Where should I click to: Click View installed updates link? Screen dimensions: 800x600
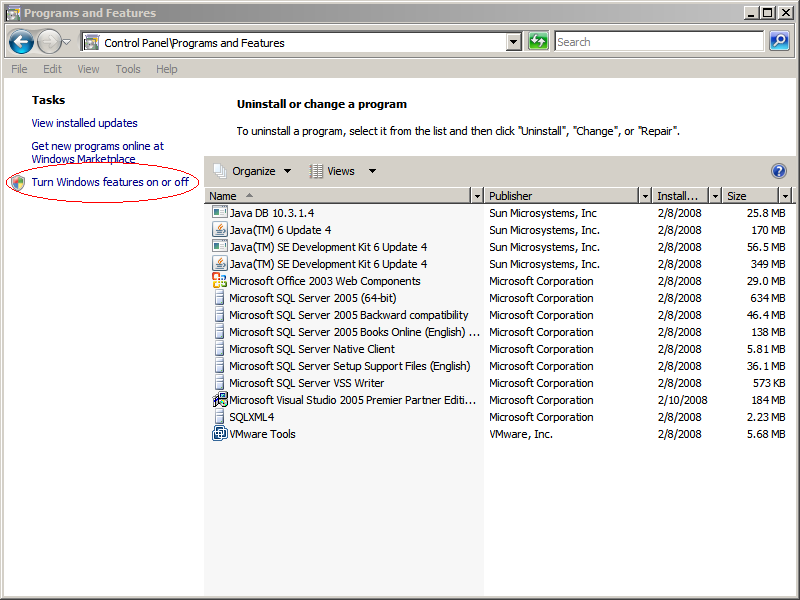tap(84, 123)
